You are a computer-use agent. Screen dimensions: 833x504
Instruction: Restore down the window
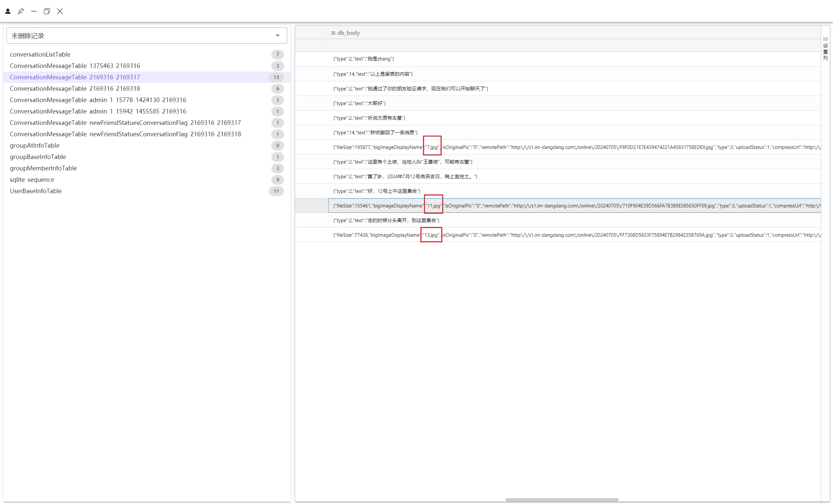coord(47,11)
